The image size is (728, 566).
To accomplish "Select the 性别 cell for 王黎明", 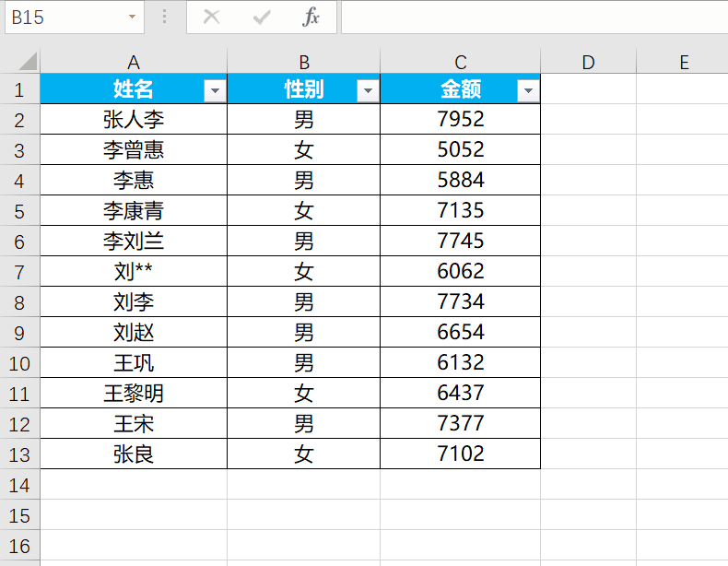I will [x=304, y=393].
